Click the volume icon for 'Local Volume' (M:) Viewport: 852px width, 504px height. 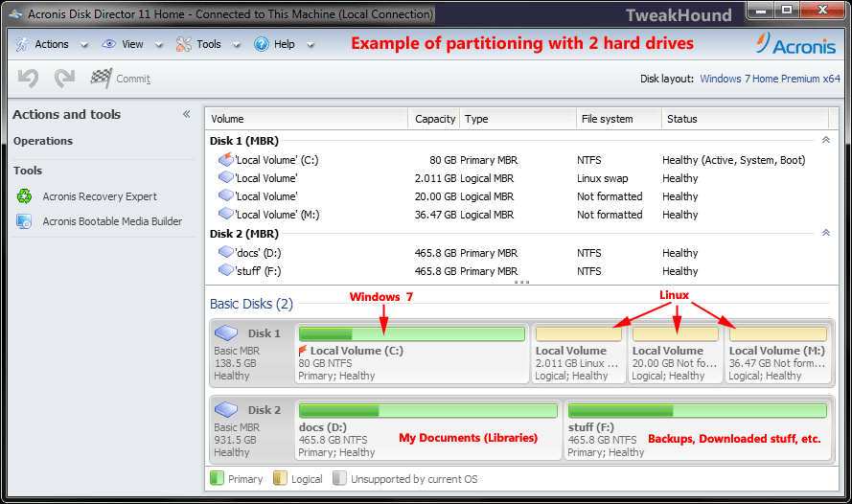225,214
